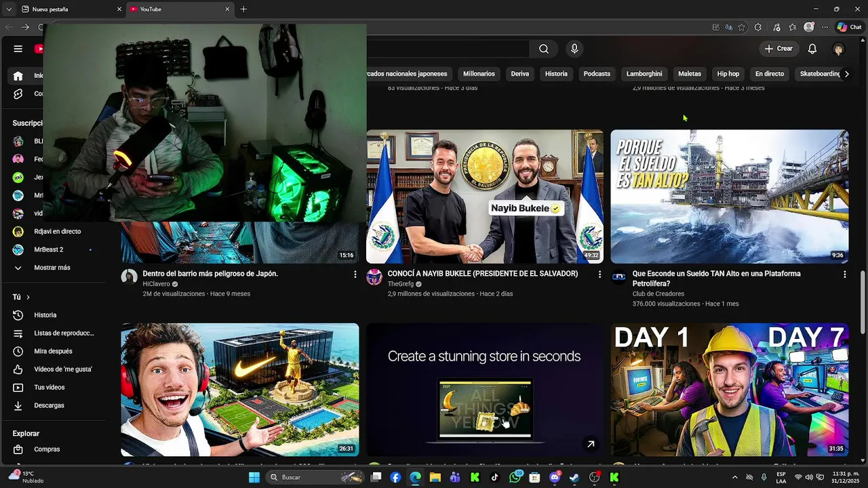Open the volume control in system tray

[809, 477]
